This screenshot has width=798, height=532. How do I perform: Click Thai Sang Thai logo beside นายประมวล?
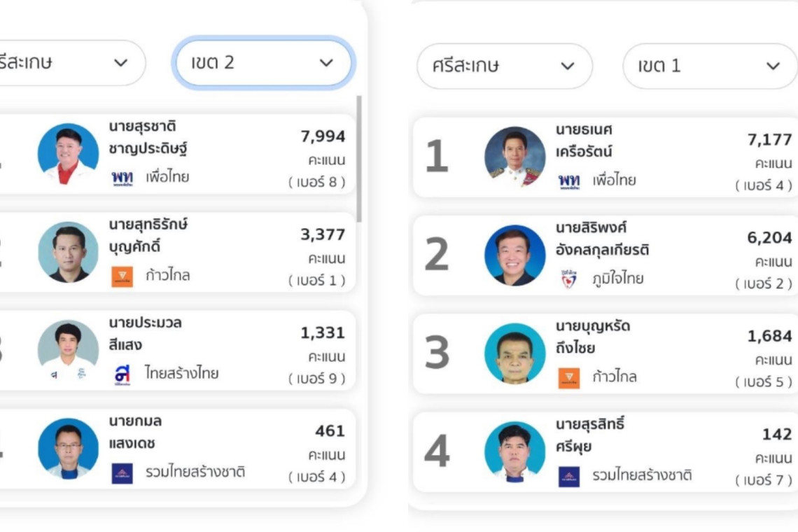122,374
